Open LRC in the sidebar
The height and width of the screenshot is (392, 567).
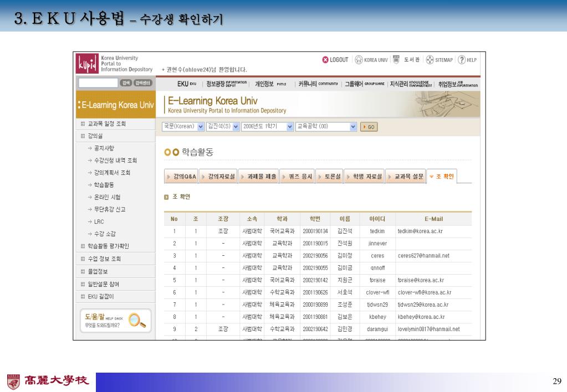coord(99,222)
